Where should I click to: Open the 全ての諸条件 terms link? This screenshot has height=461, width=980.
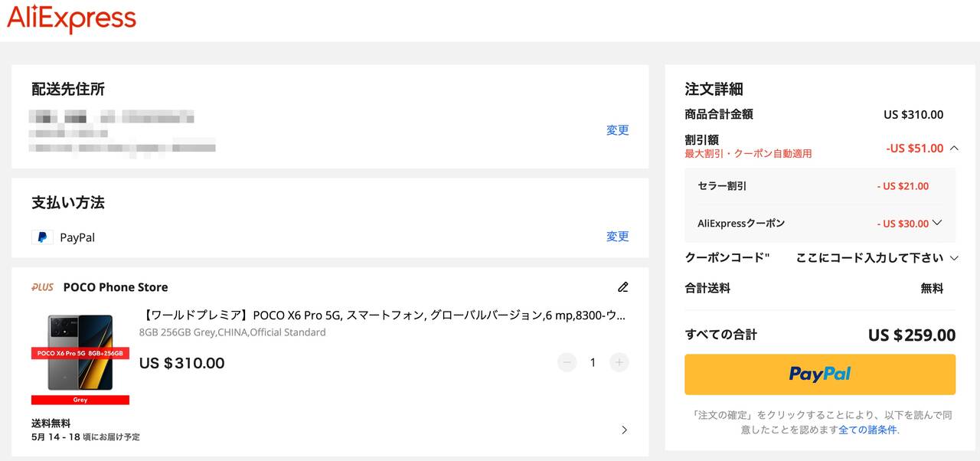(867, 430)
